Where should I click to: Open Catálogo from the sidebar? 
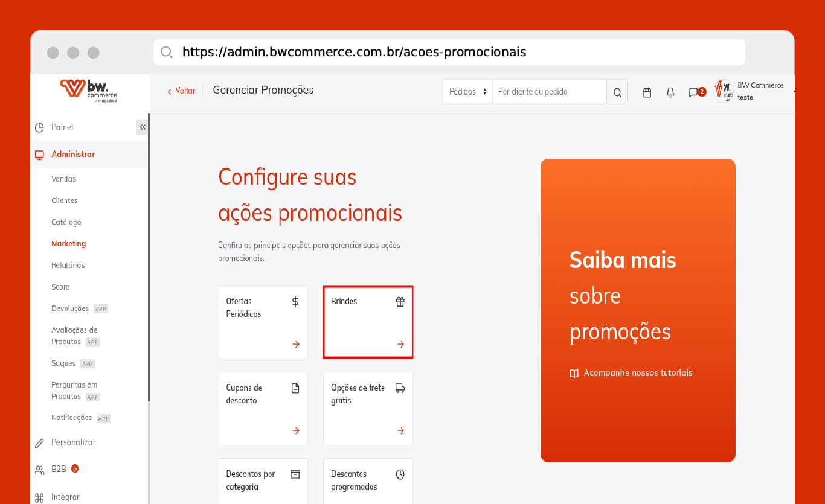pos(66,222)
